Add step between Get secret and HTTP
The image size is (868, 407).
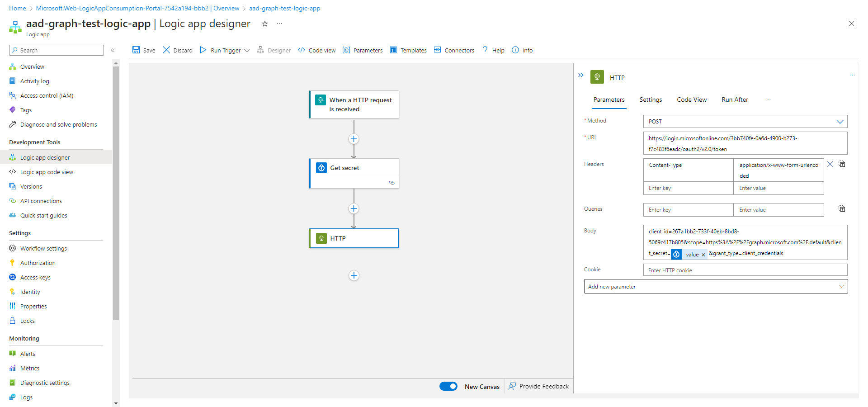point(354,208)
